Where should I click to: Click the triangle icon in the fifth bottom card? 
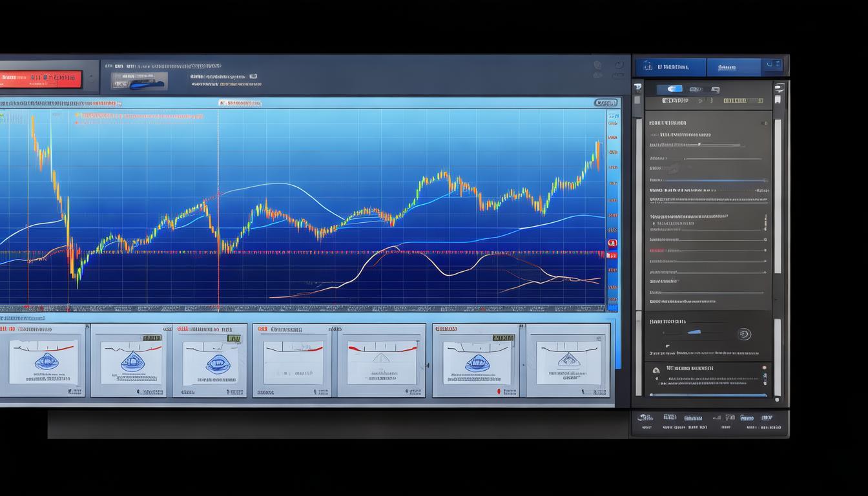click(x=381, y=359)
